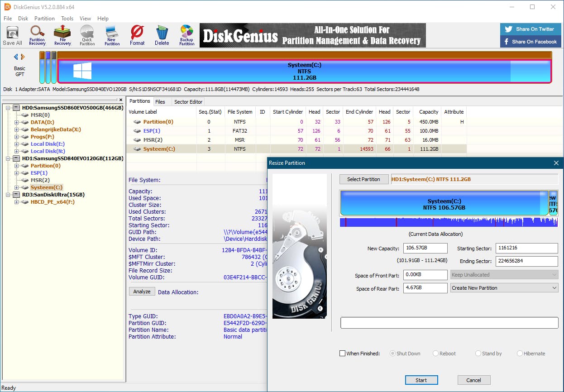Start Quick Partition wizard
Image resolution: width=564 pixels, height=392 pixels.
pos(87,36)
